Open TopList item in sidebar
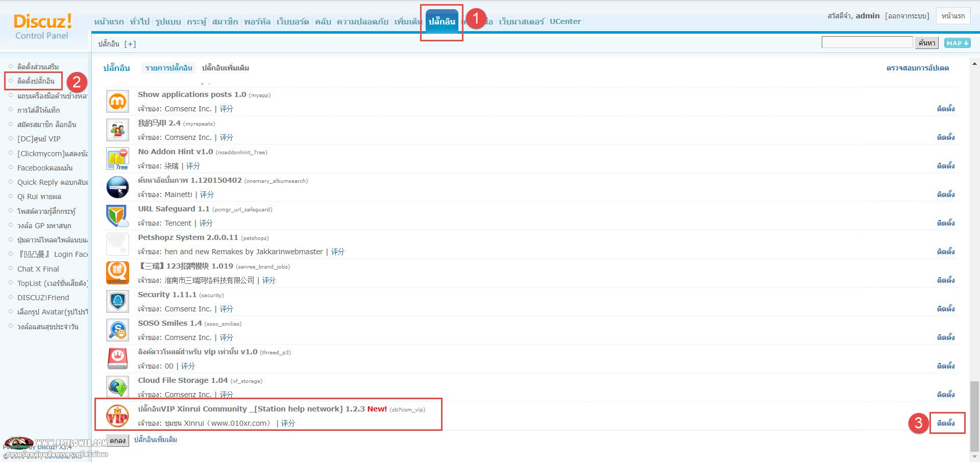 (x=52, y=283)
